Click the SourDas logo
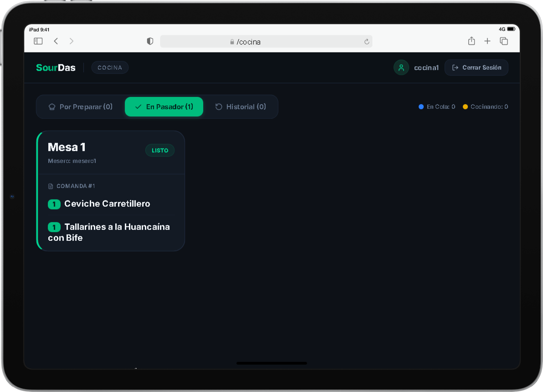543x392 pixels. point(56,67)
